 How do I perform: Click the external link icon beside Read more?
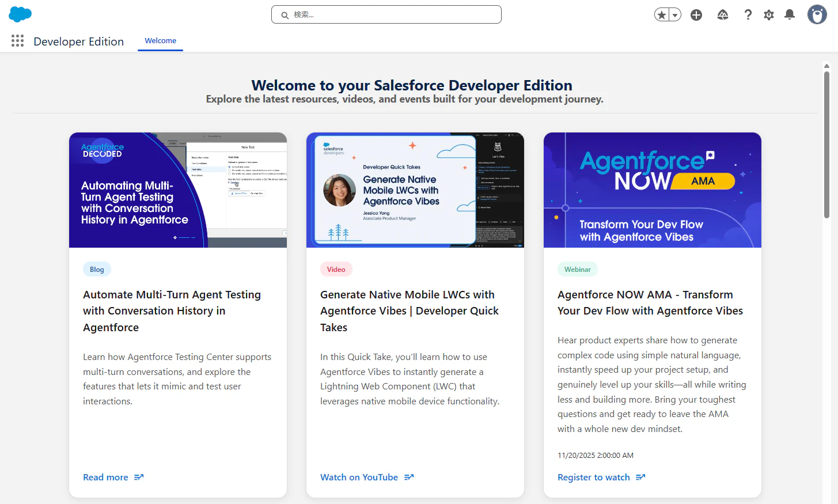pos(139,478)
